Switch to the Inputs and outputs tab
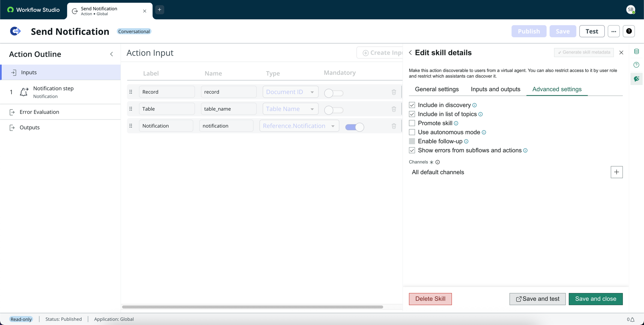 coord(496,89)
